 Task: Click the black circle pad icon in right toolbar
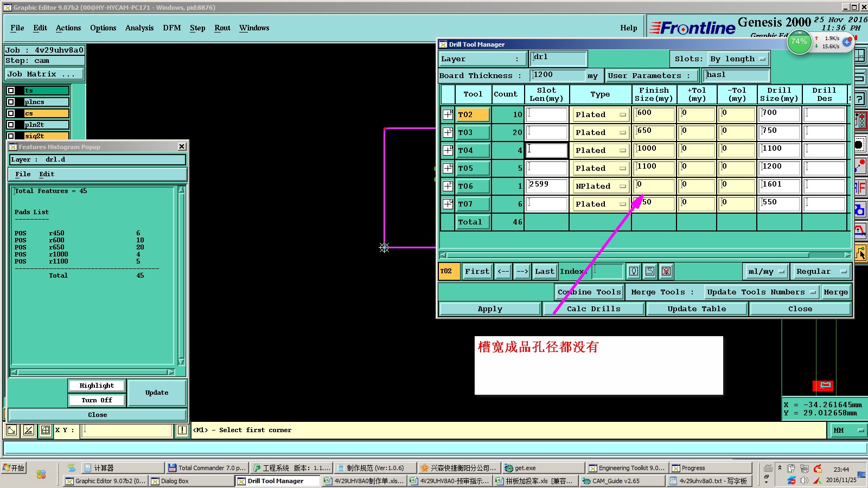(x=859, y=144)
